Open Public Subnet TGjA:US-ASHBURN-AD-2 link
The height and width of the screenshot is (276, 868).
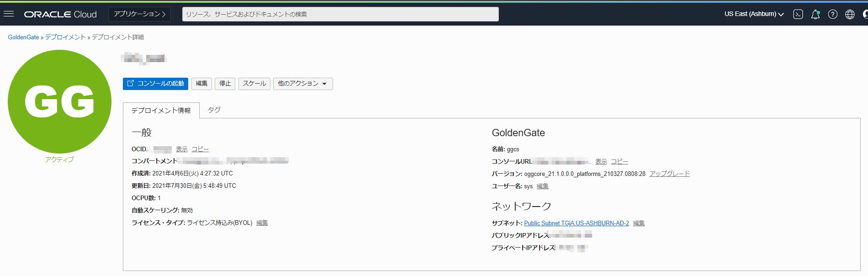(577, 223)
